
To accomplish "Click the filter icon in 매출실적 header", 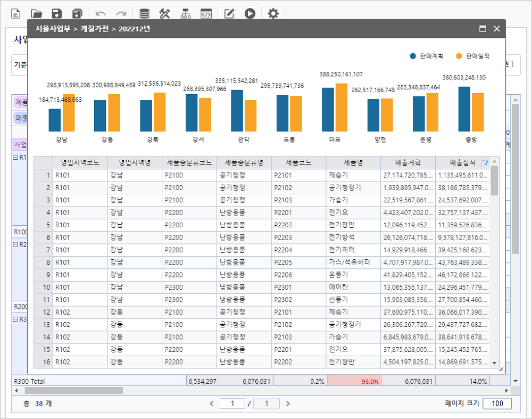I will click(485, 163).
